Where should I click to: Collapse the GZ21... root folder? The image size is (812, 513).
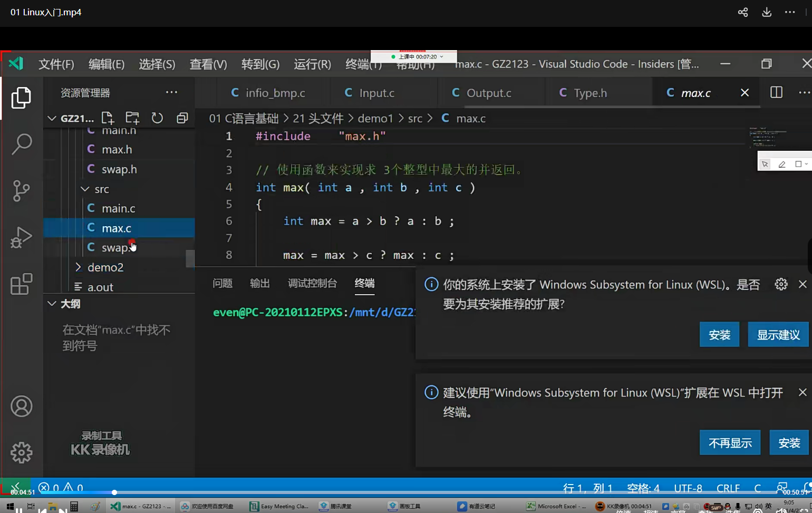coord(52,118)
